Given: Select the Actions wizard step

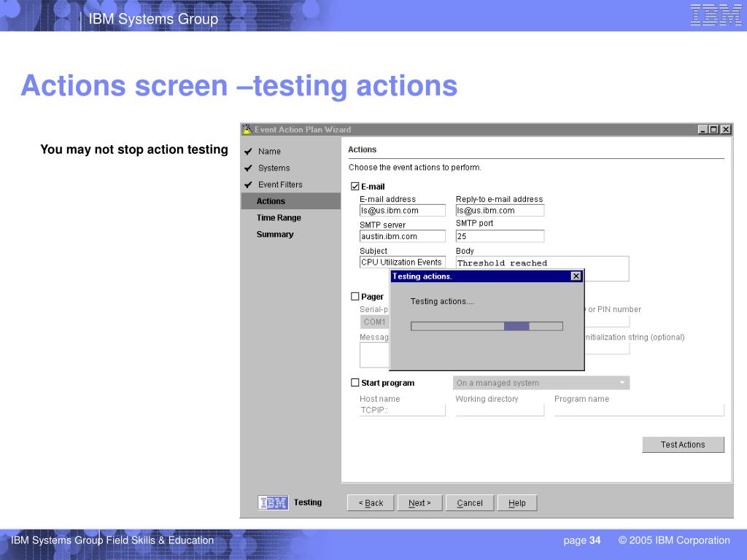Looking at the screenshot, I should 290,201.
